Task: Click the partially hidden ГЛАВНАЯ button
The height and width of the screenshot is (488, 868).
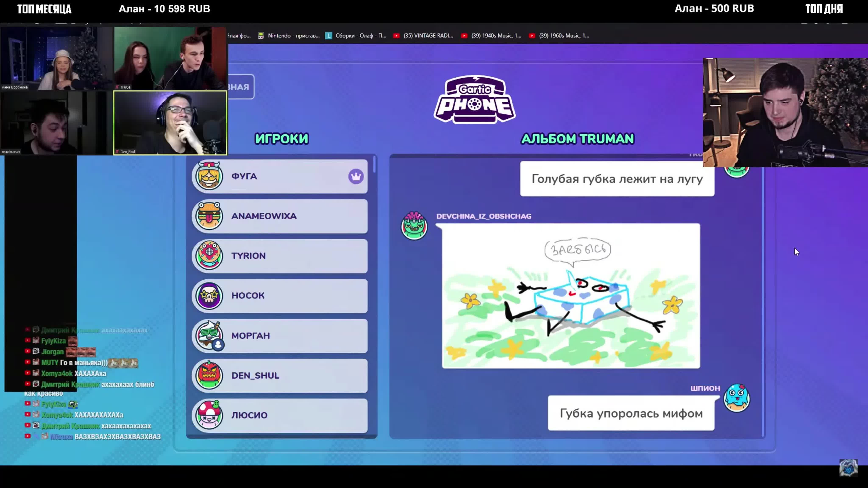Action: 241,87
